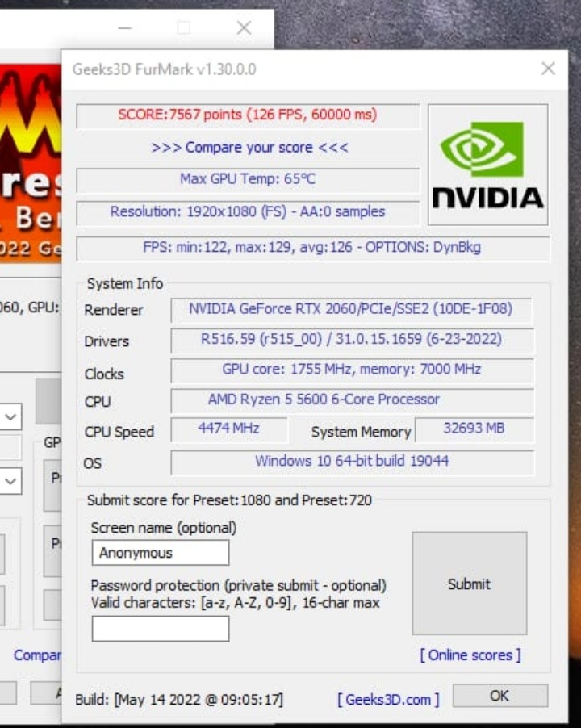Select the SCORE 7567 points text
The height and width of the screenshot is (728, 581).
coord(248,115)
